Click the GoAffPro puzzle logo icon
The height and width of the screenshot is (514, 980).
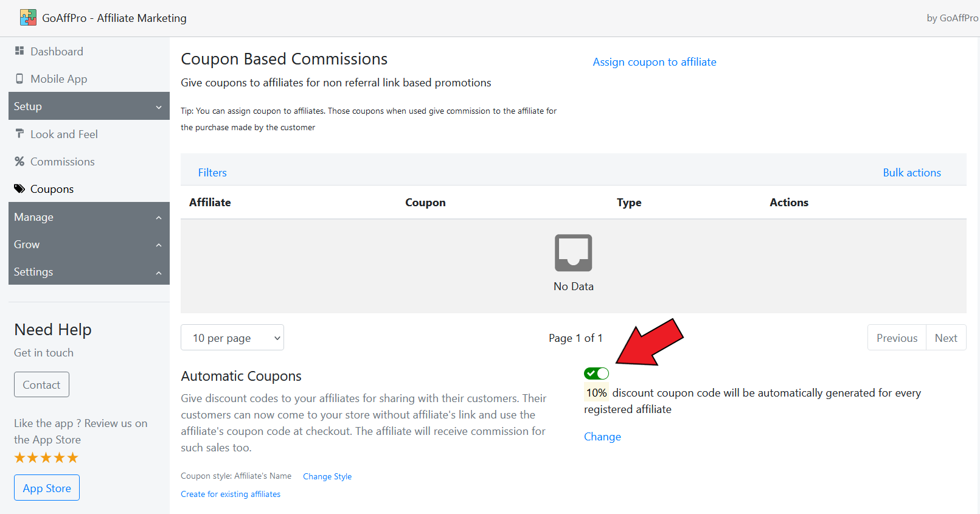click(x=28, y=18)
